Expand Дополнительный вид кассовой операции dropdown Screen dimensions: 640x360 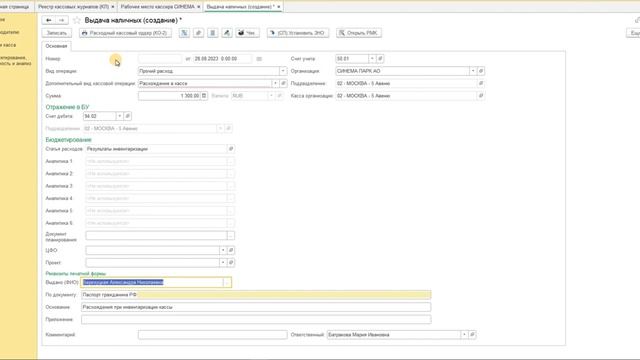pos(276,83)
